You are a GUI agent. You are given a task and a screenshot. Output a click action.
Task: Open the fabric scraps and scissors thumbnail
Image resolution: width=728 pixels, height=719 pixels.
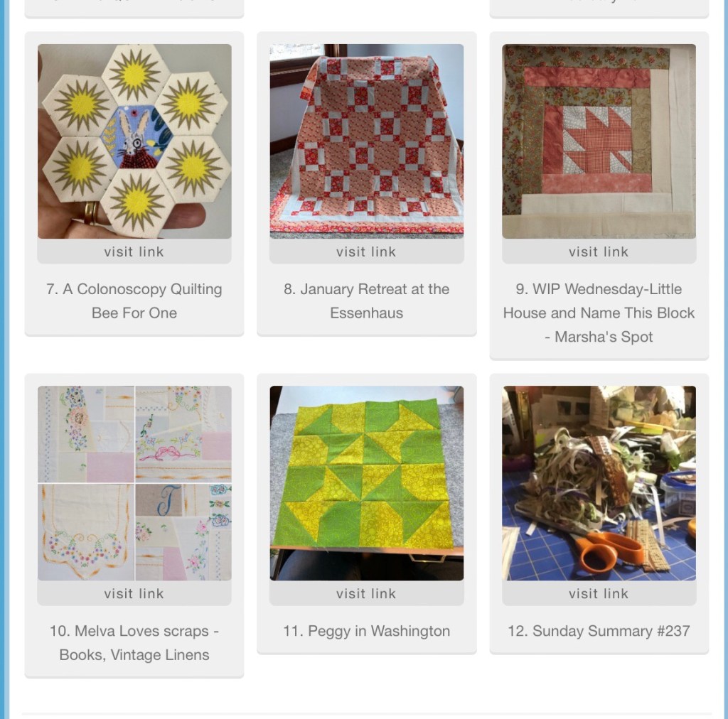click(599, 483)
